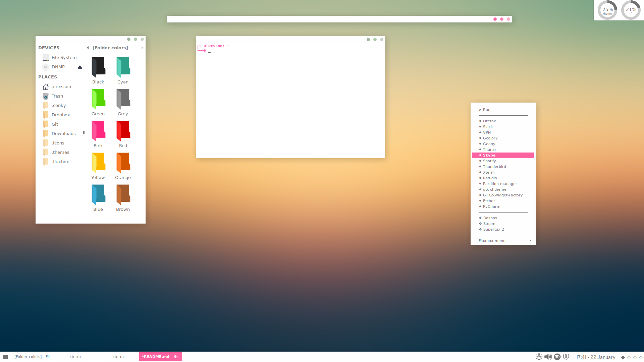Open the volume speaker tray icon

pyautogui.click(x=548, y=357)
